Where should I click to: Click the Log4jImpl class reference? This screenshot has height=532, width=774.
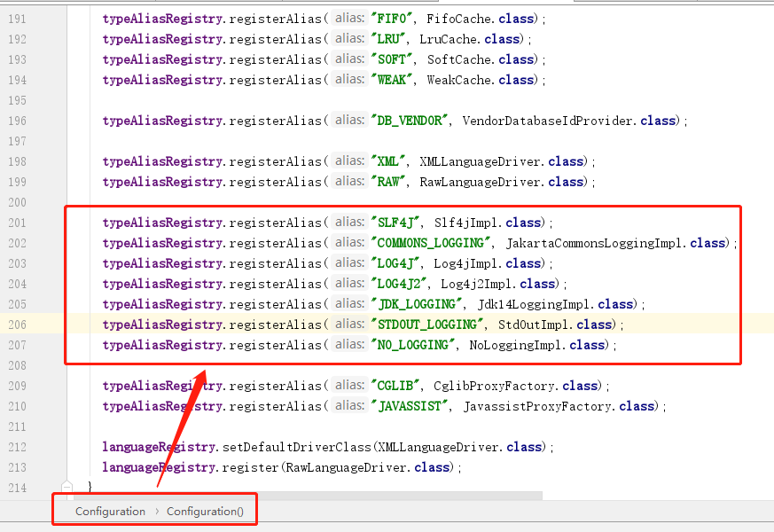click(x=467, y=263)
